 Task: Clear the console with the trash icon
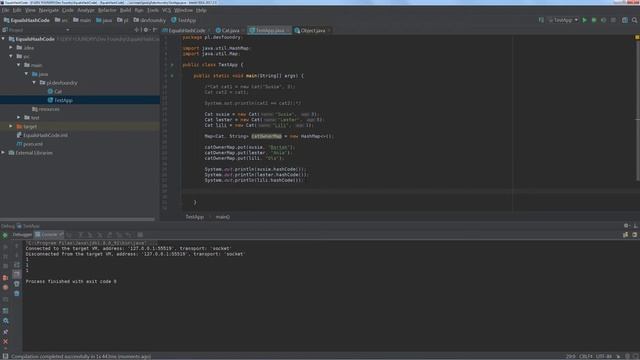coord(16,293)
